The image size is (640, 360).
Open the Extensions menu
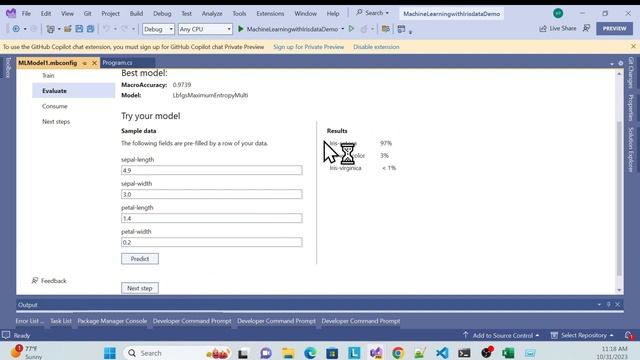pos(270,13)
